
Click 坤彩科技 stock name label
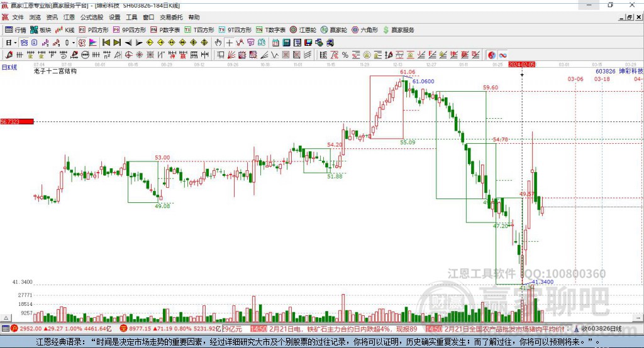[631, 72]
